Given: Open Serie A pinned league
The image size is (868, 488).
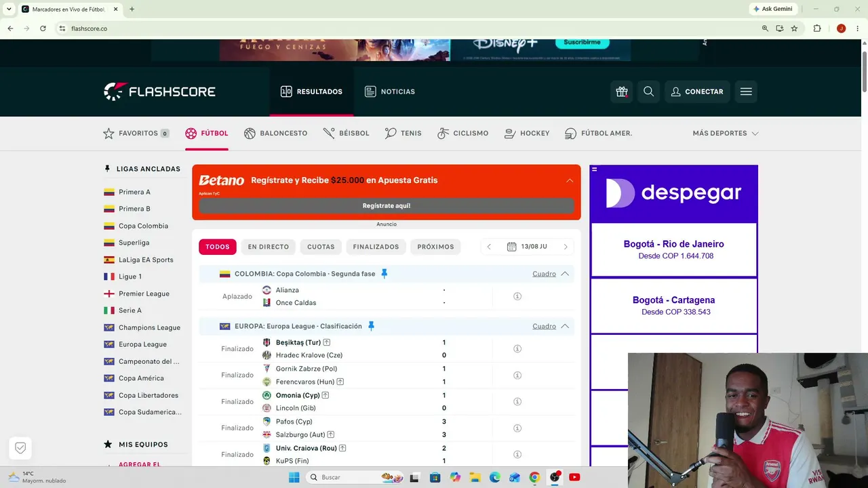Looking at the screenshot, I should pos(130,310).
